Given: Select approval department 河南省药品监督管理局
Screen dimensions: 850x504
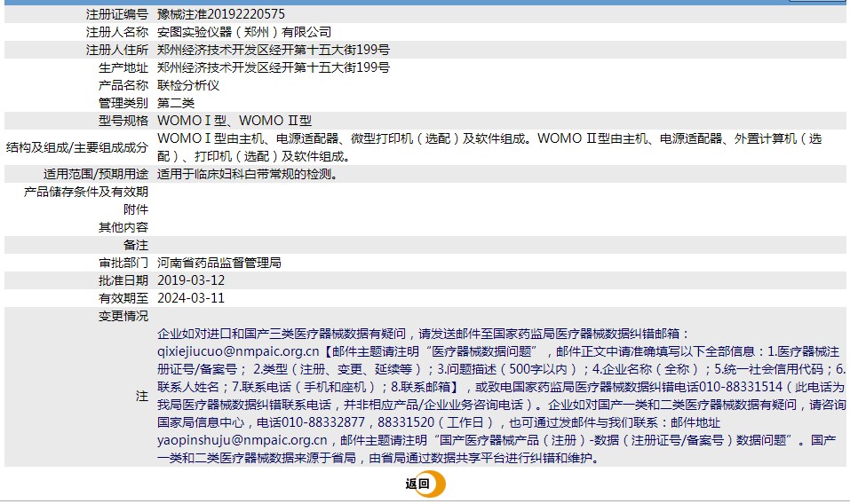Looking at the screenshot, I should pos(219,264).
